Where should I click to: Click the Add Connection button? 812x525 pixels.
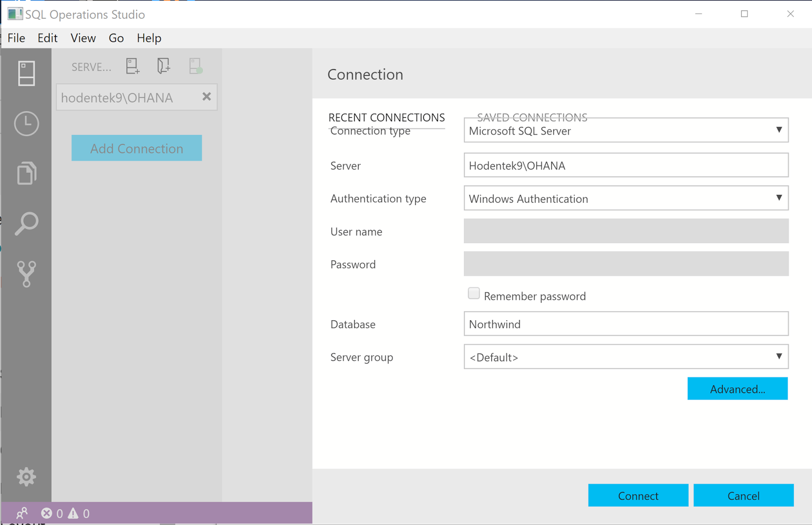pyautogui.click(x=137, y=148)
